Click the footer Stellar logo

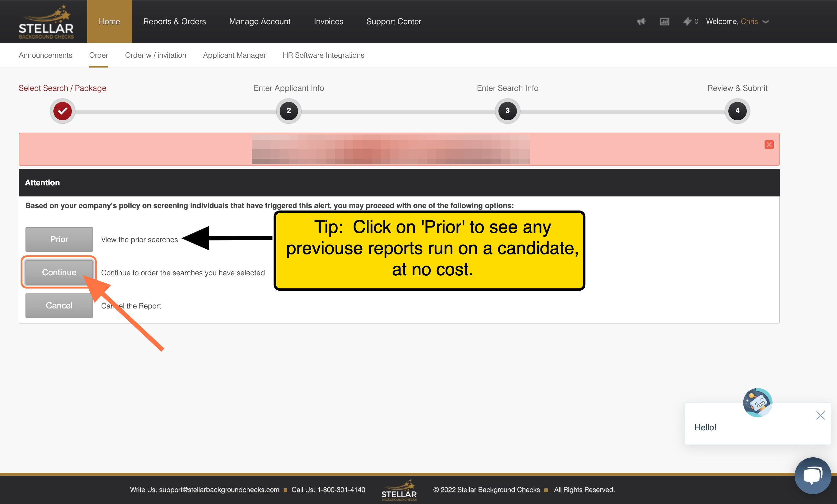399,490
